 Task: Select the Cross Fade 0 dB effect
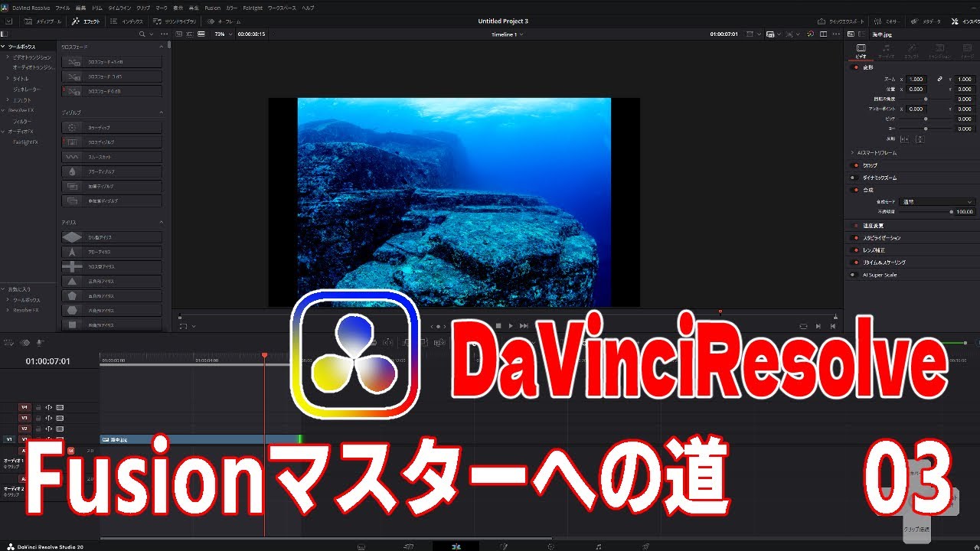(x=112, y=91)
